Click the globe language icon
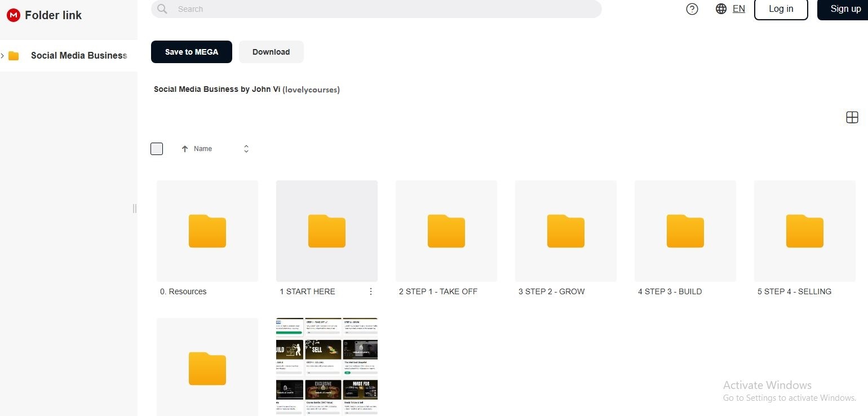 (x=721, y=9)
